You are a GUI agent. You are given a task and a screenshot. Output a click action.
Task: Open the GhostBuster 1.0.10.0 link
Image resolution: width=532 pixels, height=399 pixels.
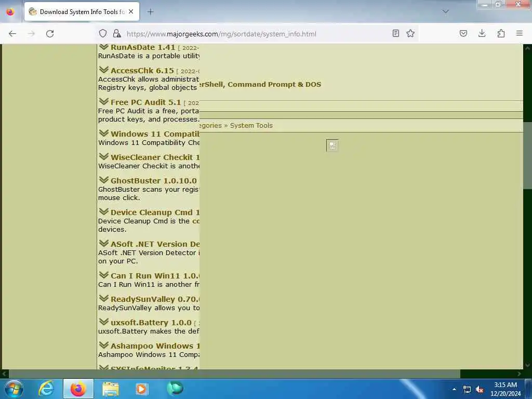[154, 181]
